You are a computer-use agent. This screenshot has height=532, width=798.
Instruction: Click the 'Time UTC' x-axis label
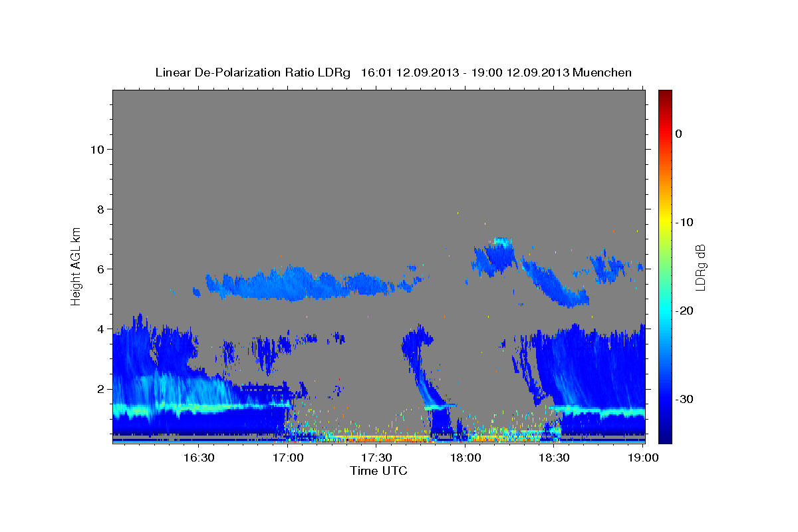(378, 471)
